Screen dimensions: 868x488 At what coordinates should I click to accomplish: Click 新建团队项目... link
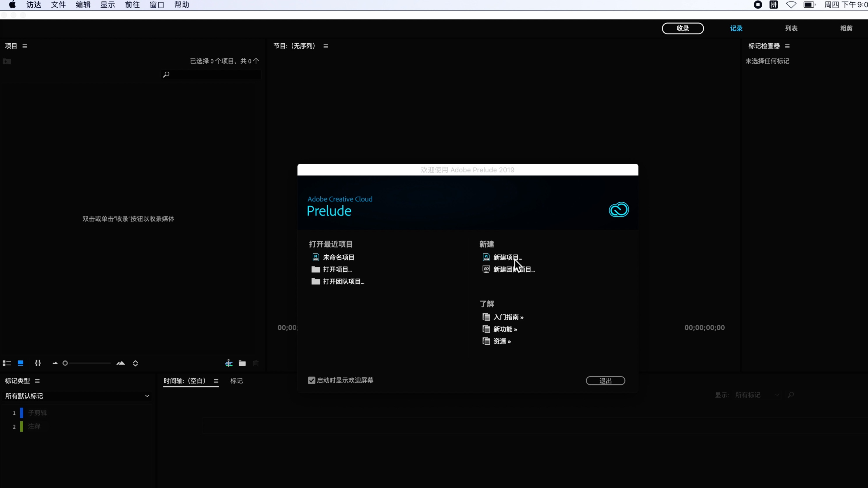(x=514, y=269)
